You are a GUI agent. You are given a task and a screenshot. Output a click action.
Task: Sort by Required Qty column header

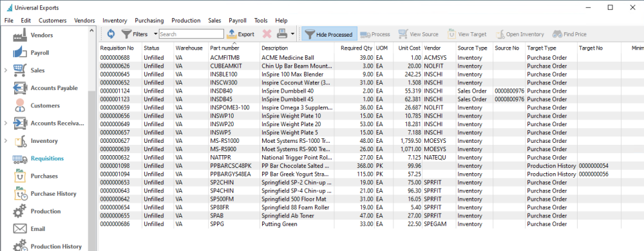pos(357,48)
